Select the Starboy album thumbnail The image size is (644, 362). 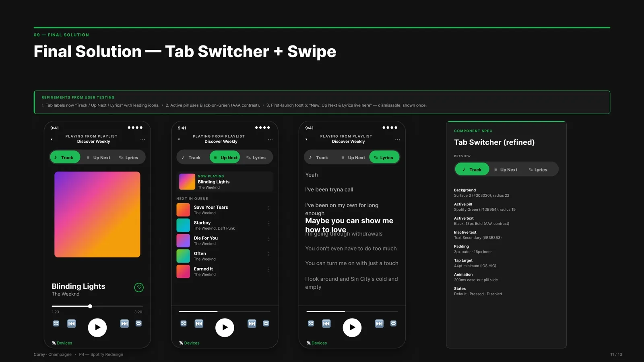click(183, 225)
